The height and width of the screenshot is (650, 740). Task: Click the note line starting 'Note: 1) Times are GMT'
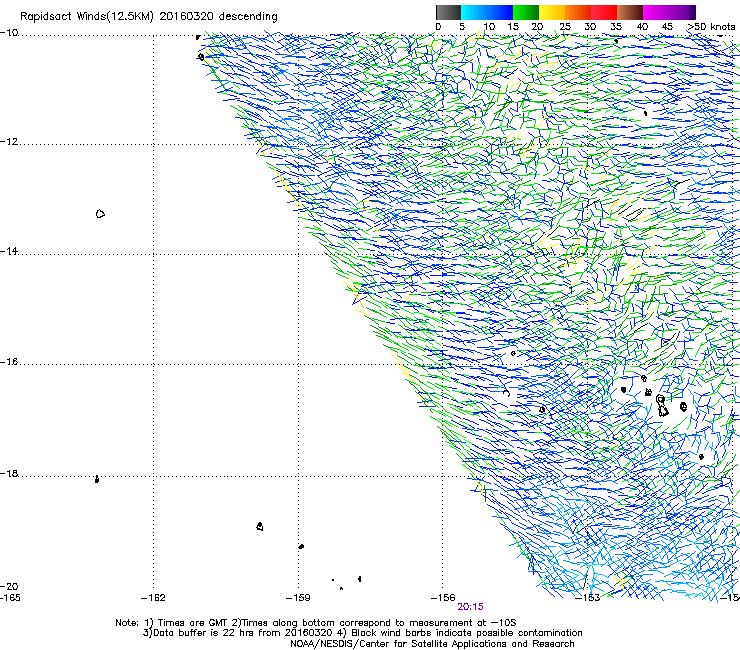click(x=316, y=623)
